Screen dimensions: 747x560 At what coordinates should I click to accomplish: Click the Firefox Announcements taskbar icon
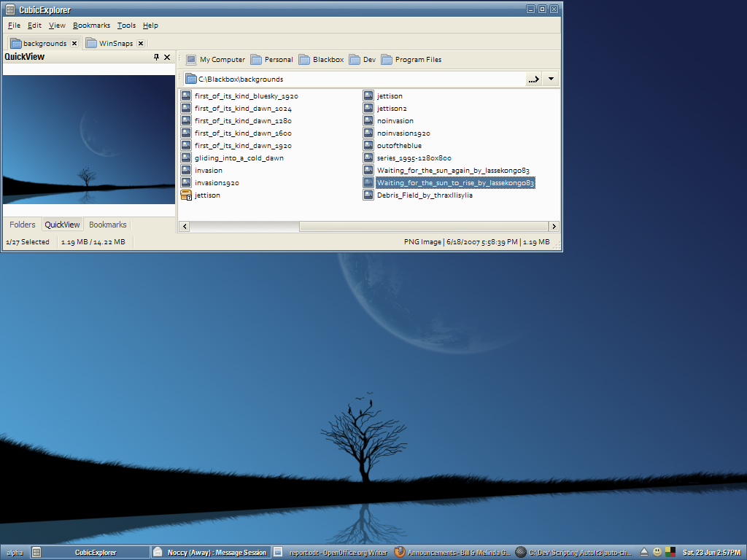pos(400,553)
